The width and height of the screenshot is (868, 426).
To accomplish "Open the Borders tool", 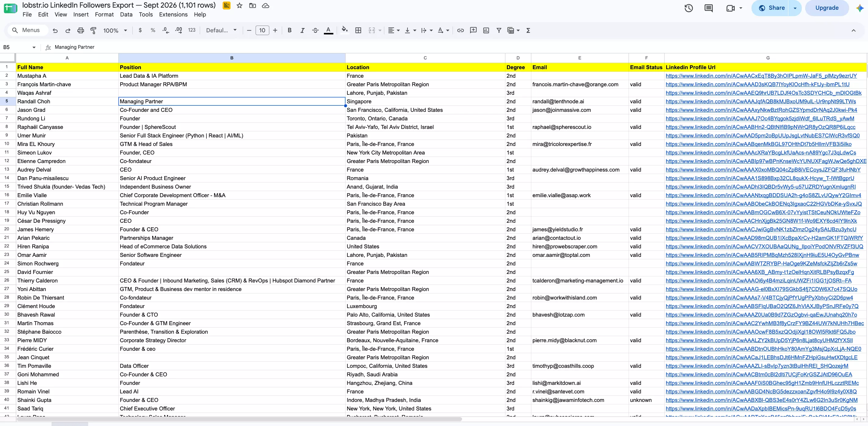I will click(358, 30).
